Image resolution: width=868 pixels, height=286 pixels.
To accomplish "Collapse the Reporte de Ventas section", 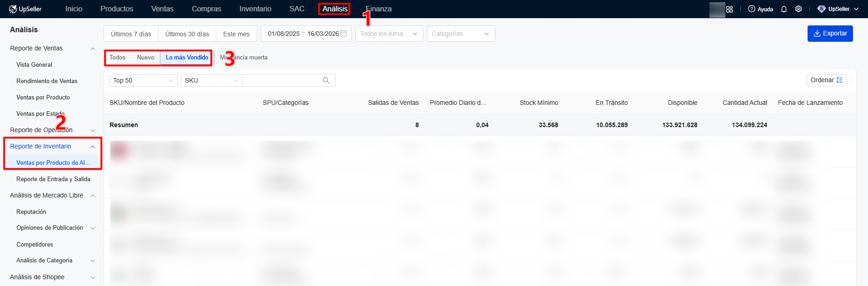I will 93,49.
